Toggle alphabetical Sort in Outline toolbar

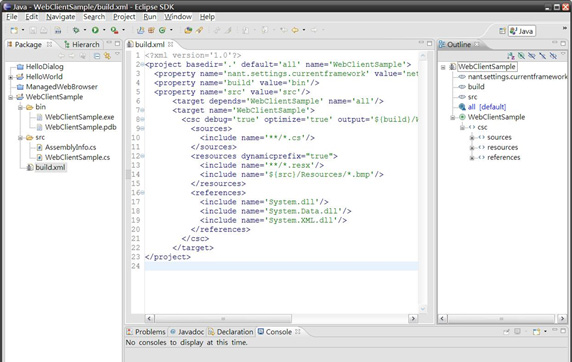pyautogui.click(x=511, y=56)
